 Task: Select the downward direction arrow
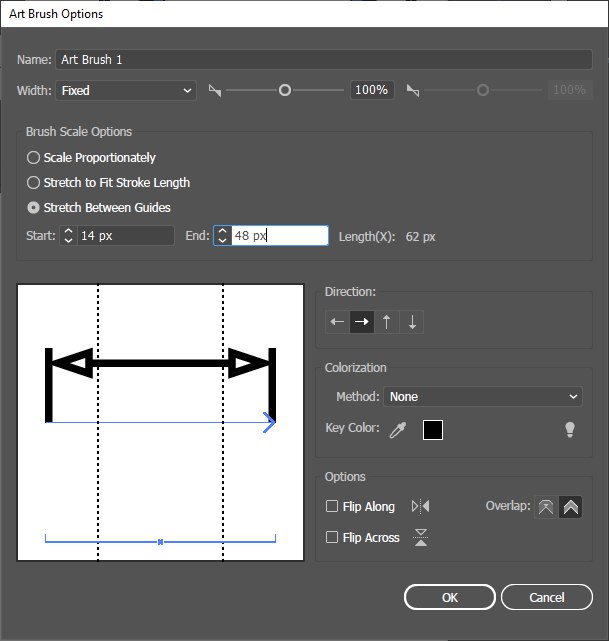click(412, 322)
